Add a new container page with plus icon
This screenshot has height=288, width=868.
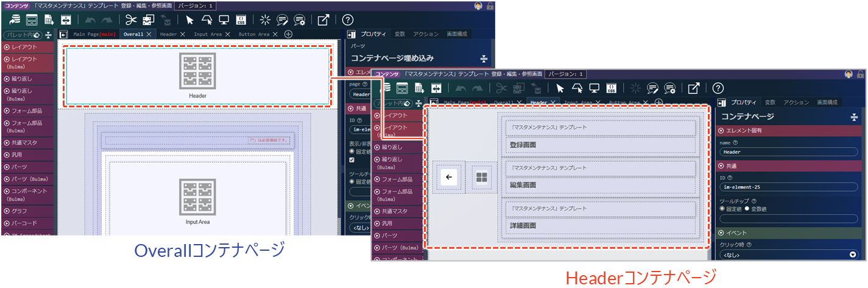click(288, 34)
